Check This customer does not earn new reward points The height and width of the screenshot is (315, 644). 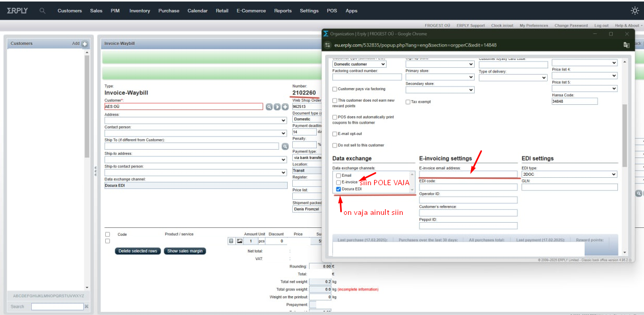335,100
